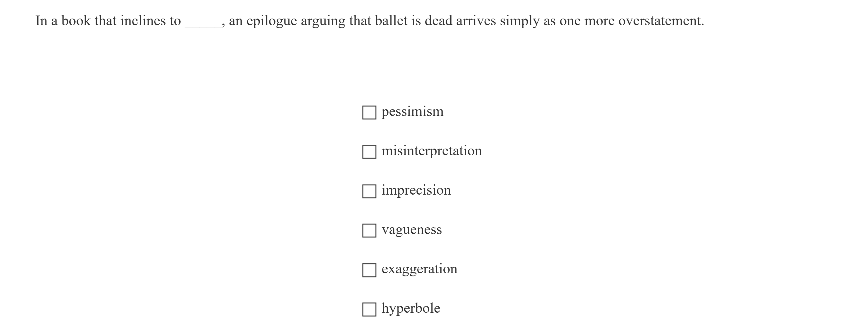Toggle the hyperbole checkbox
The image size is (868, 326).
pos(369,309)
